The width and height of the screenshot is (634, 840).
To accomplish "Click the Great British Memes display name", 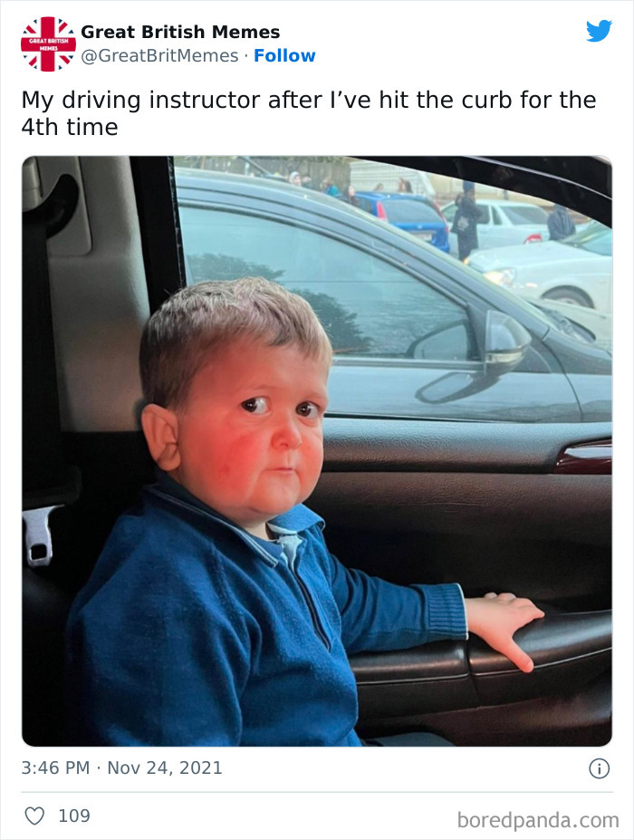I will 180,33.
